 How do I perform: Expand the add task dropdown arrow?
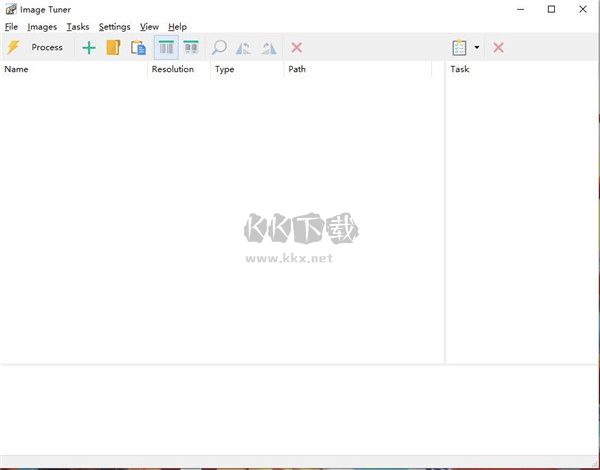(477, 47)
